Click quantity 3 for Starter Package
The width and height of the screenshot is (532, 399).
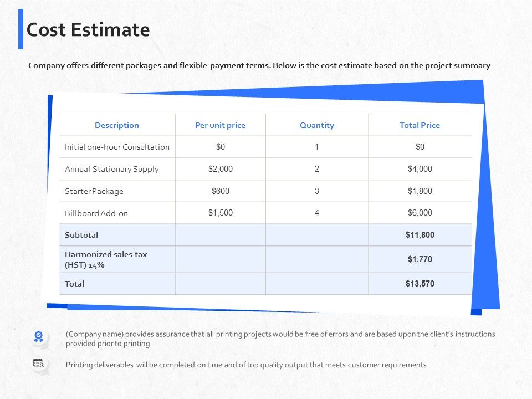[317, 191]
